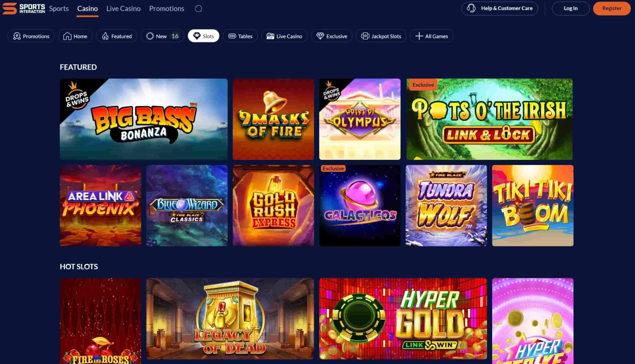This screenshot has width=635, height=364.
Task: Open the New games category
Action: (162, 36)
